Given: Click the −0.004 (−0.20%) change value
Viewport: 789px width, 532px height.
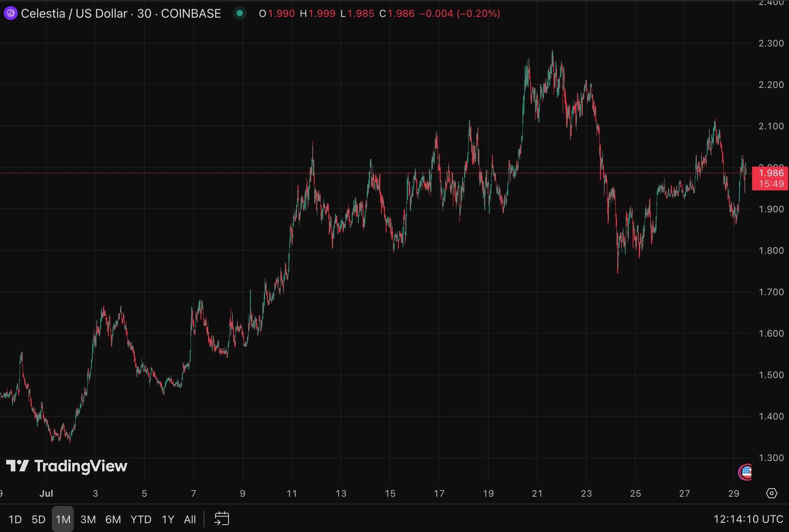Looking at the screenshot, I should (460, 13).
